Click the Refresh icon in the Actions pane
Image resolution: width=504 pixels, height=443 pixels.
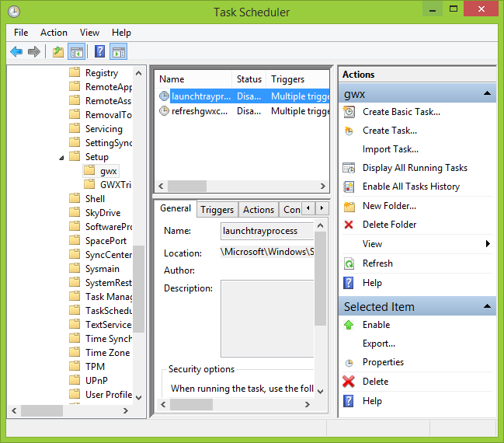click(349, 263)
